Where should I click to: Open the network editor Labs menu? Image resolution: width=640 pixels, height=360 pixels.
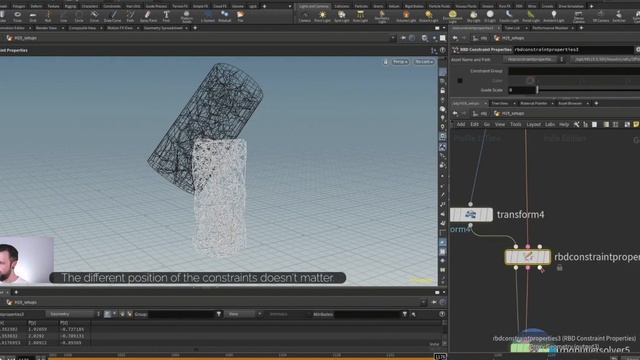[x=550, y=124]
